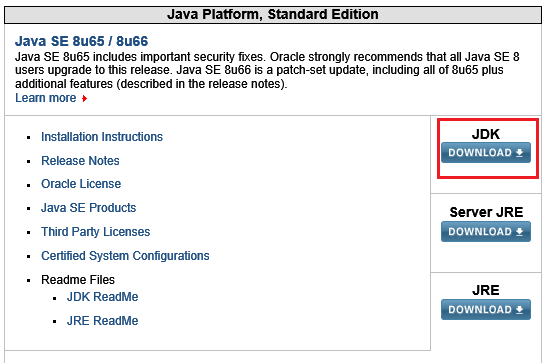545x363 pixels.
Task: Click the red arrow beside Learn more
Action: coord(84,99)
